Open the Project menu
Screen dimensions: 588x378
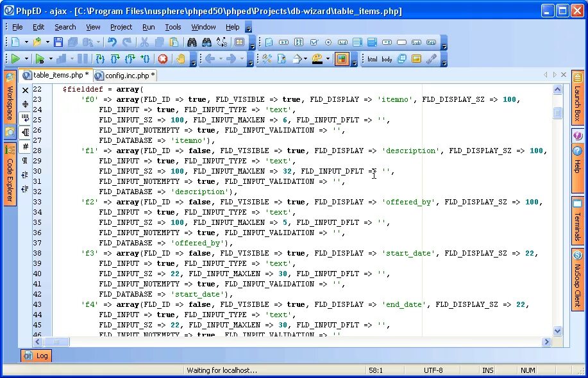[x=121, y=27]
